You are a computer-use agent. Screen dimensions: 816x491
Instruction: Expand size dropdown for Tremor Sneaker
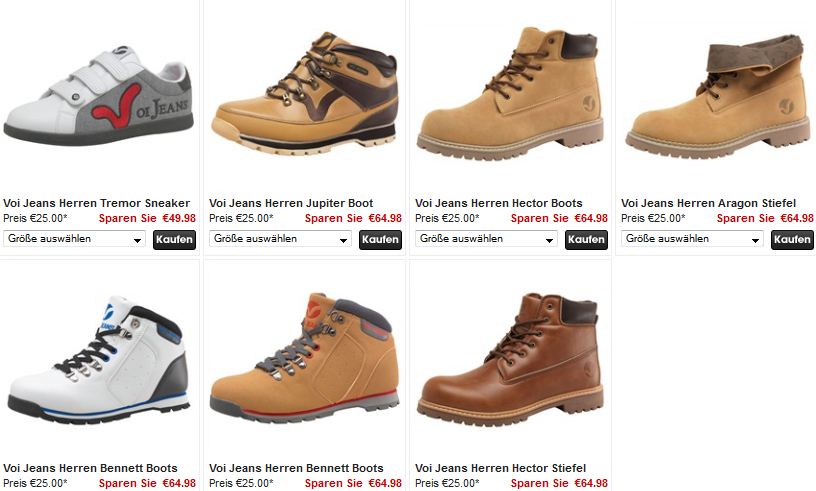click(74, 239)
